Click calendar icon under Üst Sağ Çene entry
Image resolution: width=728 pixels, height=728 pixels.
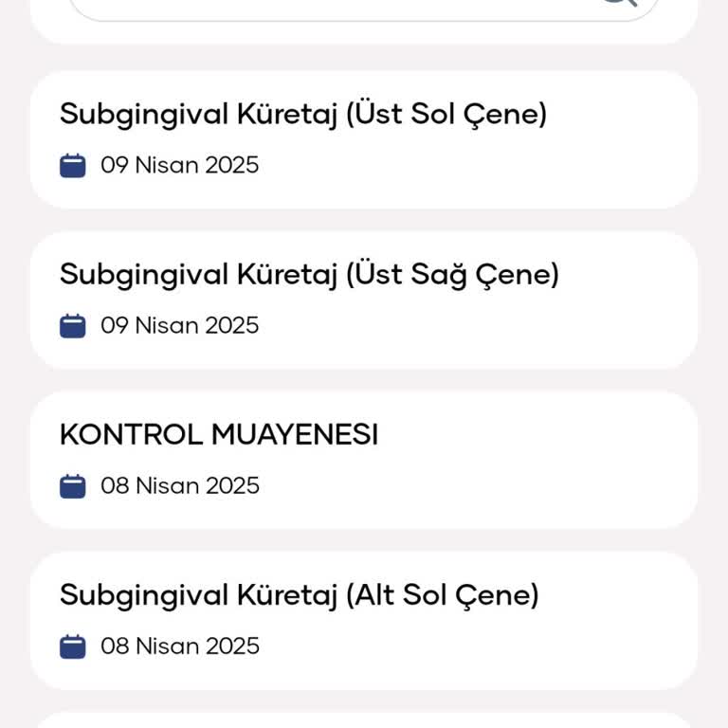coord(73,326)
